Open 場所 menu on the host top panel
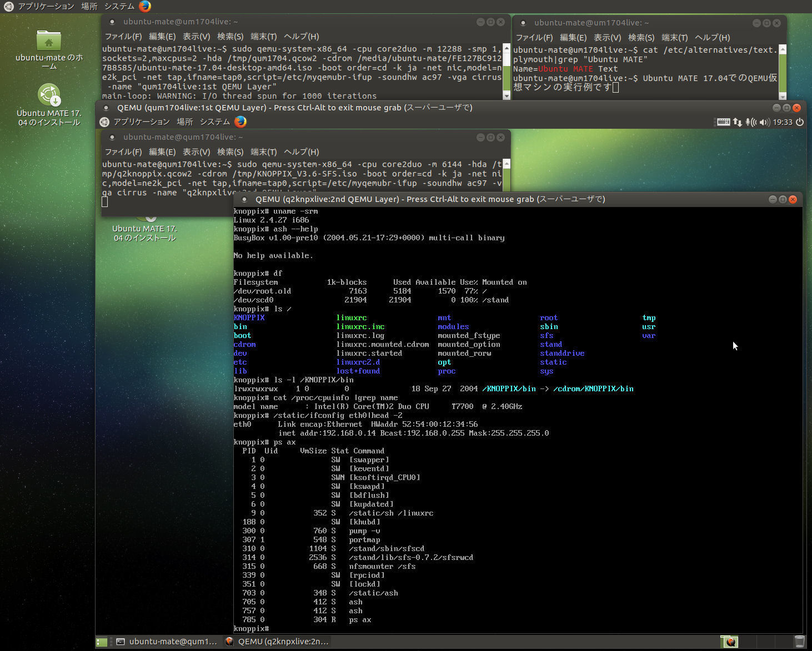 click(x=89, y=6)
